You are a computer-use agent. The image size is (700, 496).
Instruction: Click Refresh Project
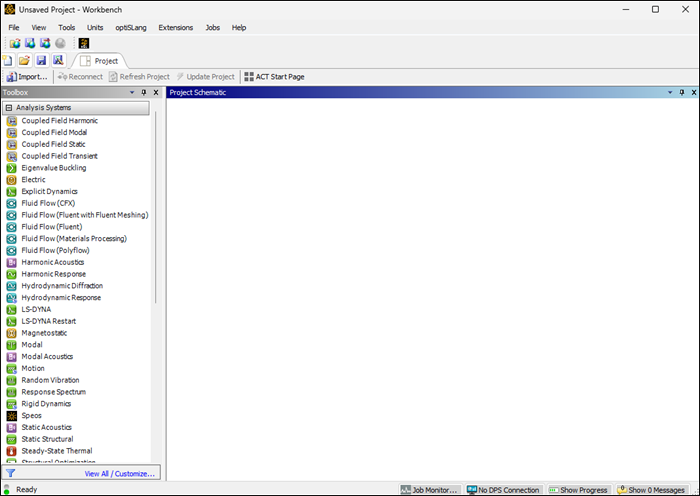[139, 77]
